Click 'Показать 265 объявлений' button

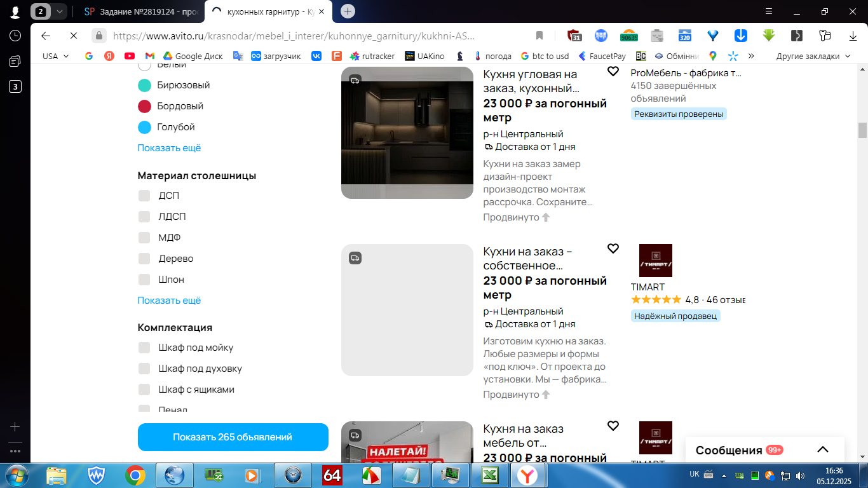click(233, 437)
